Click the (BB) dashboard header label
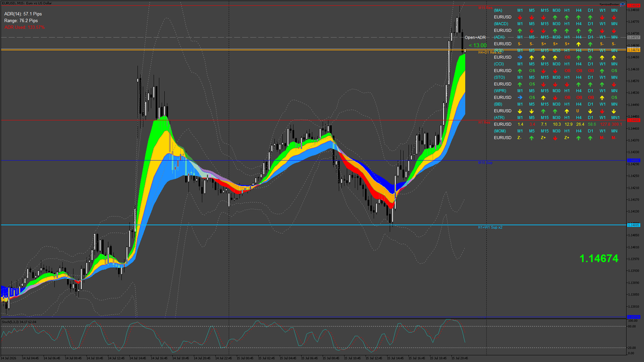644x362 pixels. pos(498,104)
